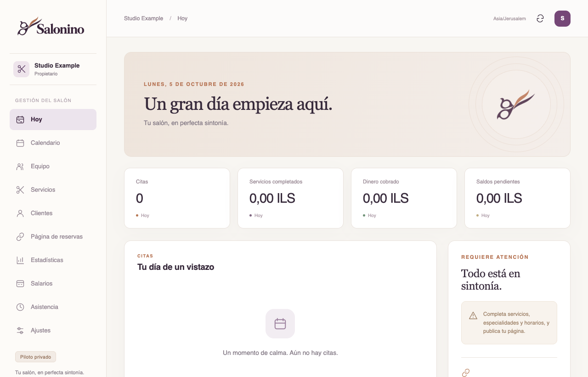Click the Página de reservas link icon
Viewport: 588px width, 377px height.
point(20,237)
